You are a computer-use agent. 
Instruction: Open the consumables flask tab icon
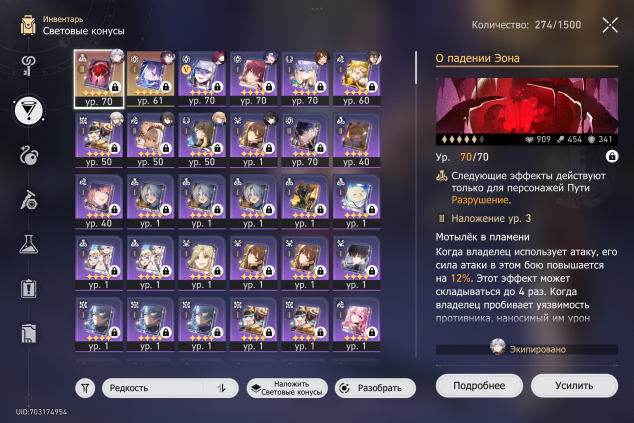click(29, 244)
